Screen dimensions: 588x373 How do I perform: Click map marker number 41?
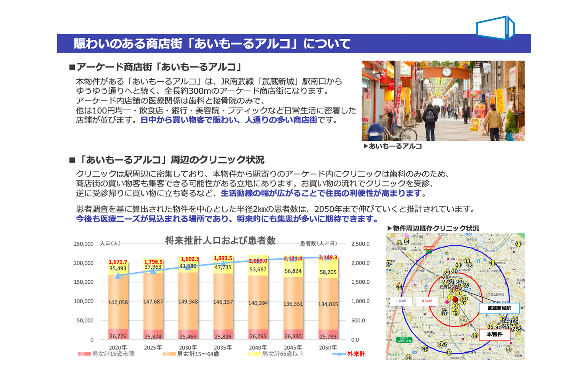tap(492, 263)
